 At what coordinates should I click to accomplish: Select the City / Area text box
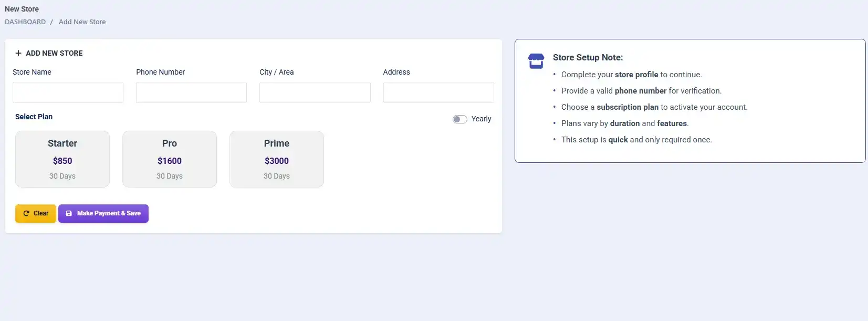click(x=315, y=92)
